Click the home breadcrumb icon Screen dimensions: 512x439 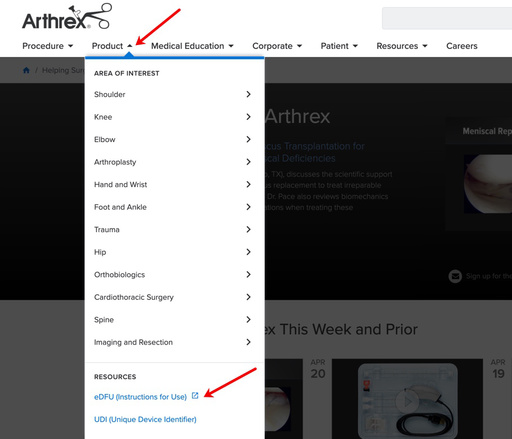[x=26, y=70]
